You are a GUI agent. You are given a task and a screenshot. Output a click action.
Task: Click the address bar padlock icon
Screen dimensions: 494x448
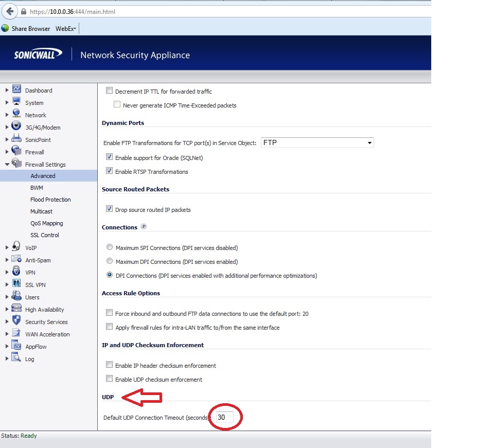tap(24, 12)
